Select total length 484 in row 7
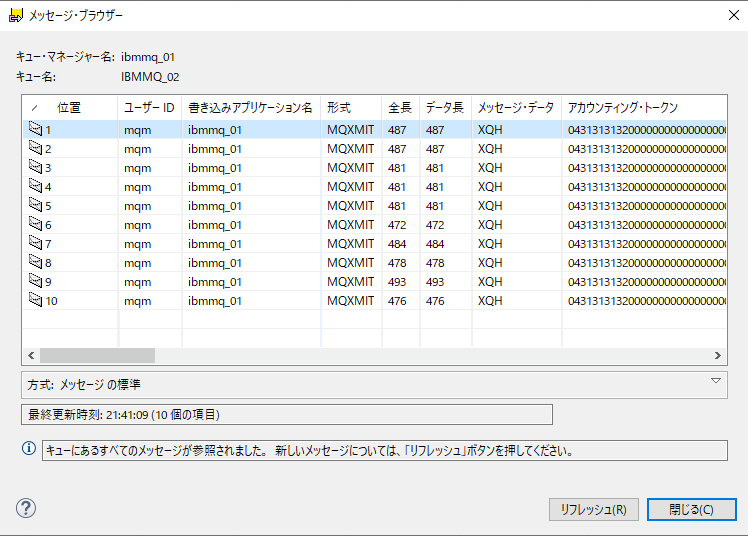This screenshot has height=536, width=748. [397, 244]
